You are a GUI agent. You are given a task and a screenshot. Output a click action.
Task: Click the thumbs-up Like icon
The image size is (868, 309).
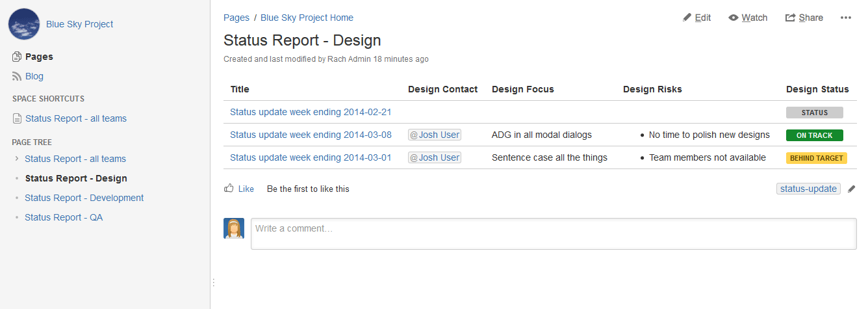tap(229, 189)
